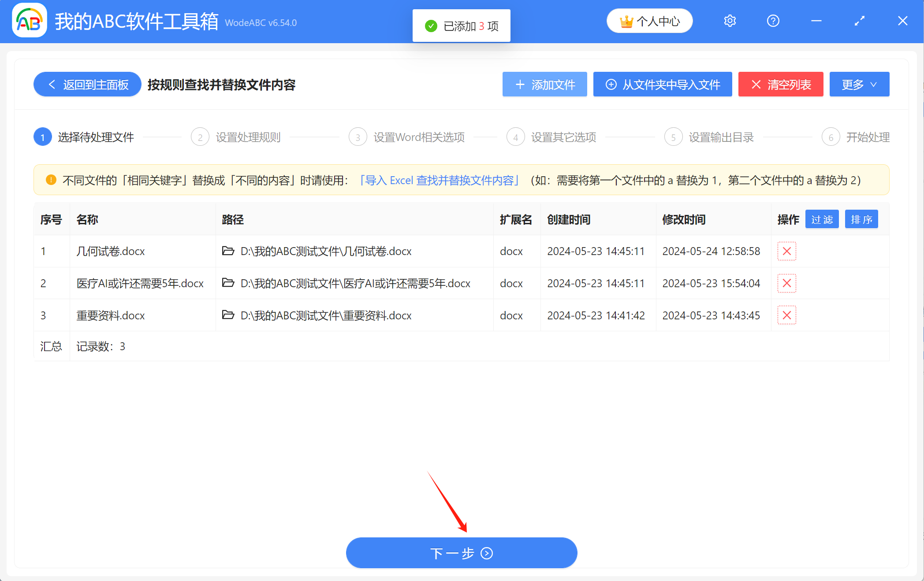924x581 pixels.
Task: Click the red X to delete 重要资料.docx
Action: click(x=786, y=315)
